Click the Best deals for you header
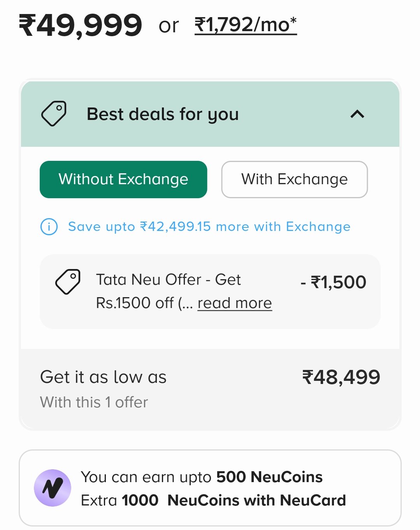 tap(210, 114)
